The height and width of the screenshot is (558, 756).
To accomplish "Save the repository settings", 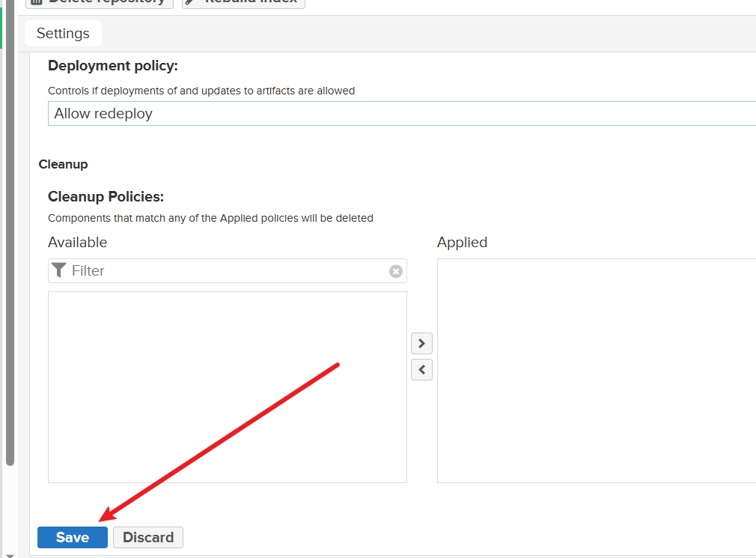I will click(x=73, y=538).
